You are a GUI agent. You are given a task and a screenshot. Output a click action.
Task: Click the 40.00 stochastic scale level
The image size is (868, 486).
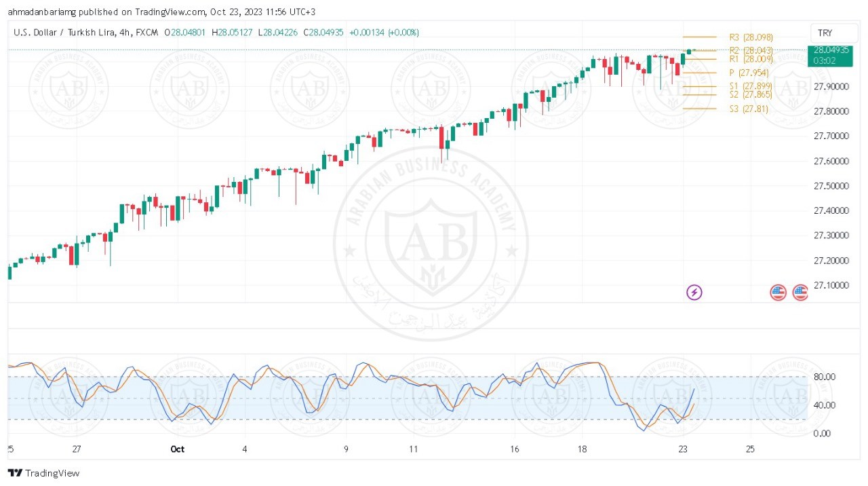pos(824,405)
